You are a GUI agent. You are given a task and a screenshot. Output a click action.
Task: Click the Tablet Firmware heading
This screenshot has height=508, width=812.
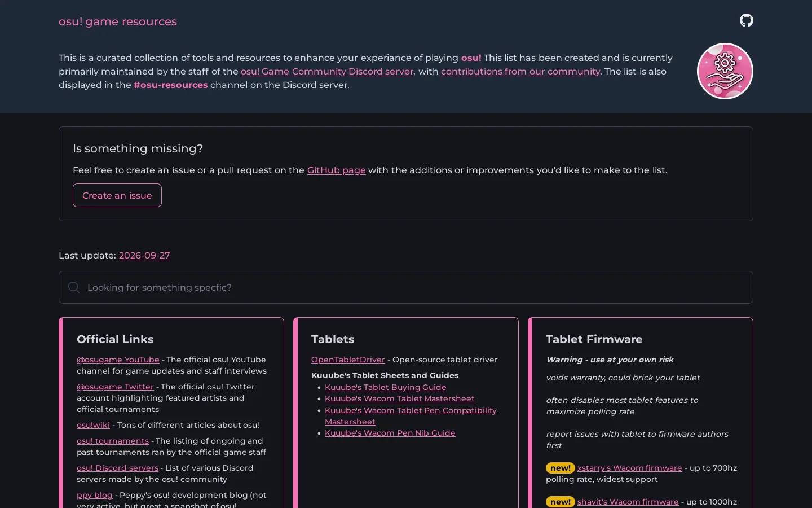594,339
